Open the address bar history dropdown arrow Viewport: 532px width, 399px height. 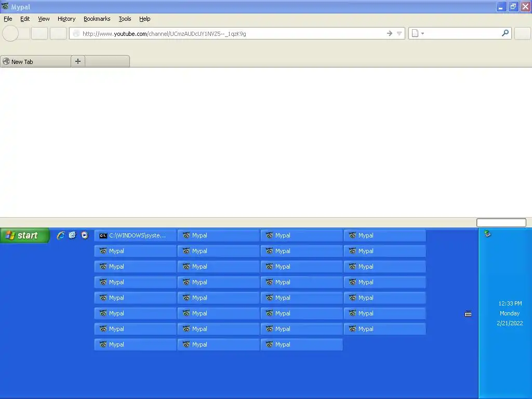pyautogui.click(x=400, y=33)
